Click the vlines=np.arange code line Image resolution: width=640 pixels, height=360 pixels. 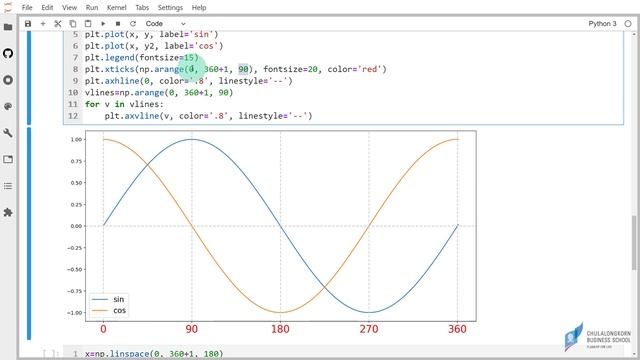click(x=159, y=92)
